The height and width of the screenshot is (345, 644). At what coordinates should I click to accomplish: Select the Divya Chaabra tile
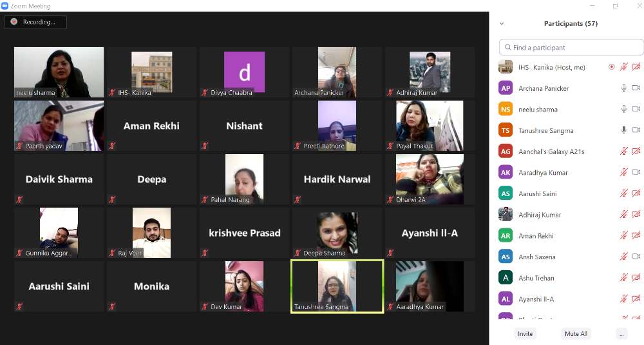(x=244, y=72)
